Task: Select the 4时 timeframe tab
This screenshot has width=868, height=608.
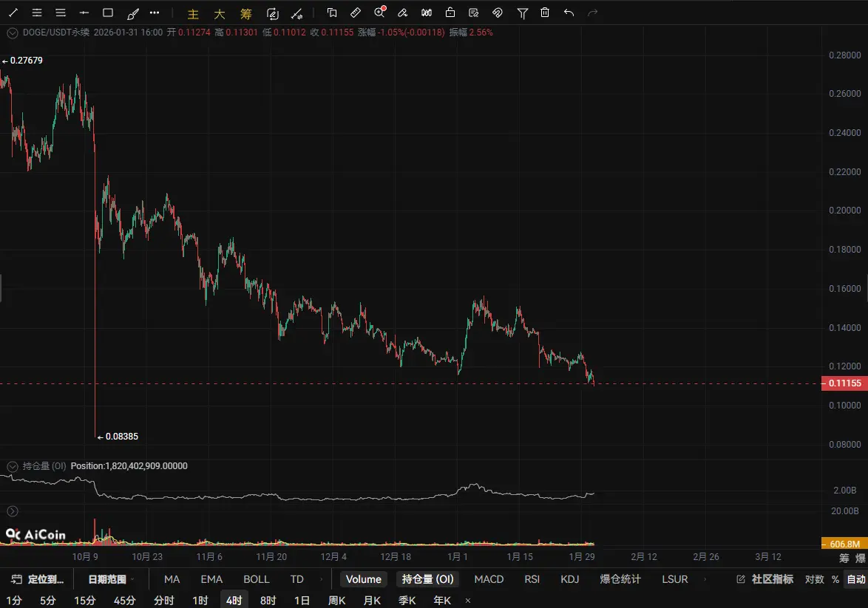Action: [x=234, y=601]
